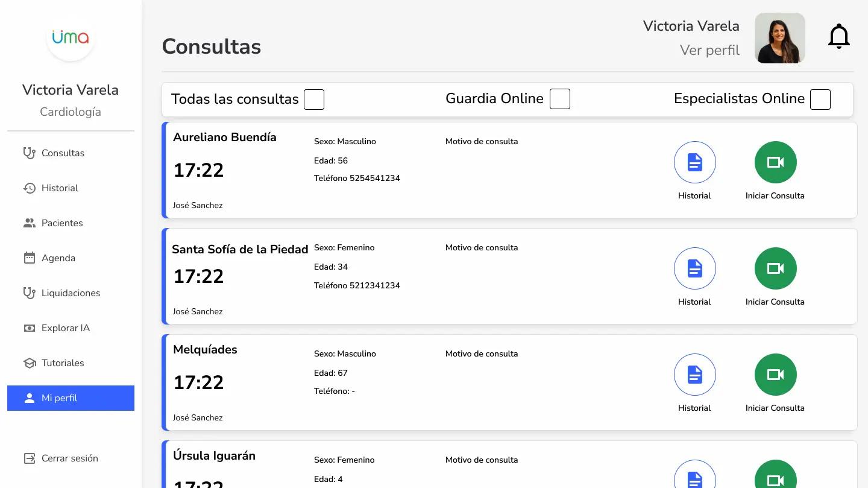Select Mi perfil in the sidebar
The height and width of the screenshot is (488, 868).
(59, 398)
